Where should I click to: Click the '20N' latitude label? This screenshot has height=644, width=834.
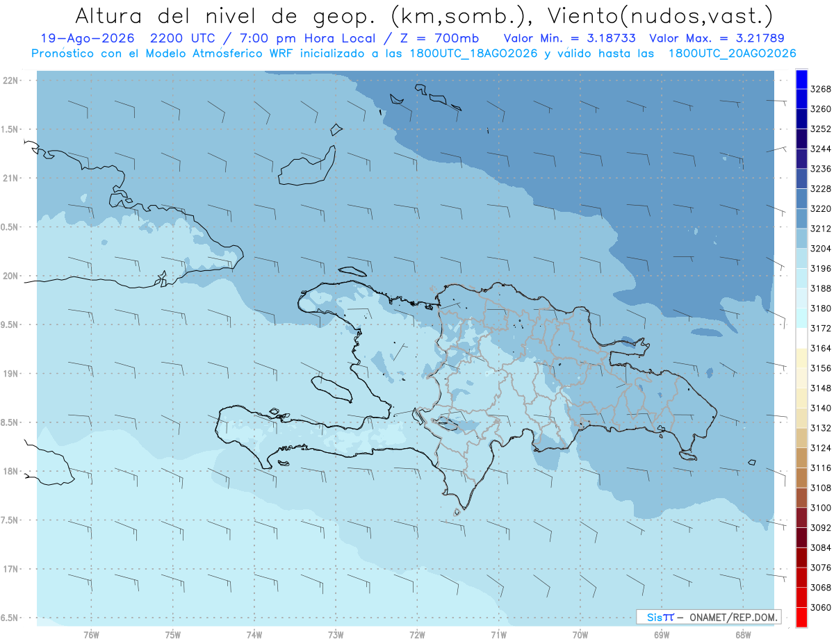click(10, 276)
